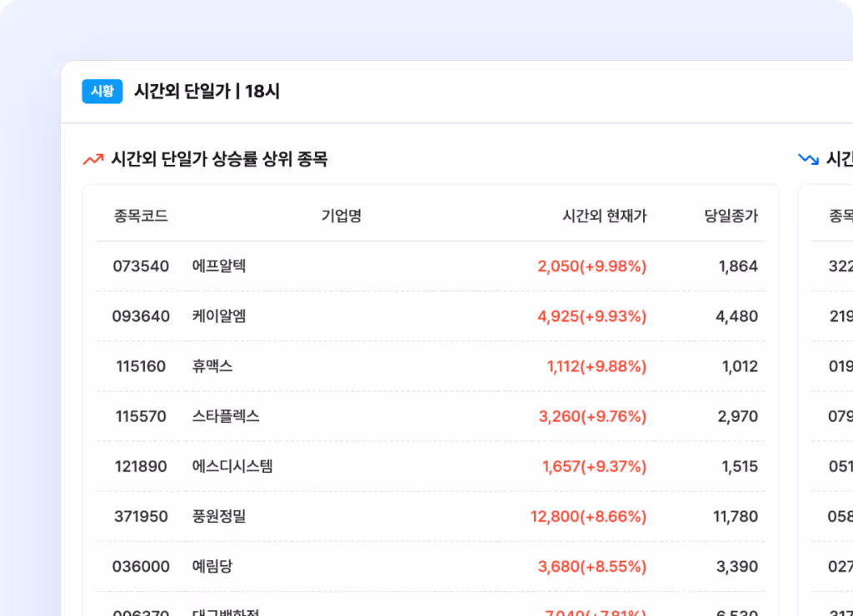Click price 12,800(+8.66%)
853x616 pixels.
click(x=589, y=516)
